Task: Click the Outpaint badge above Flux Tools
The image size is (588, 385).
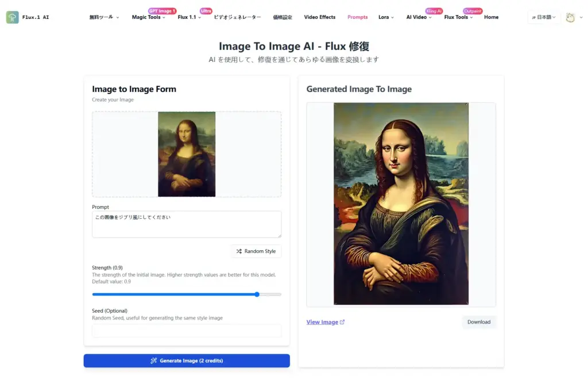Action: (x=473, y=11)
